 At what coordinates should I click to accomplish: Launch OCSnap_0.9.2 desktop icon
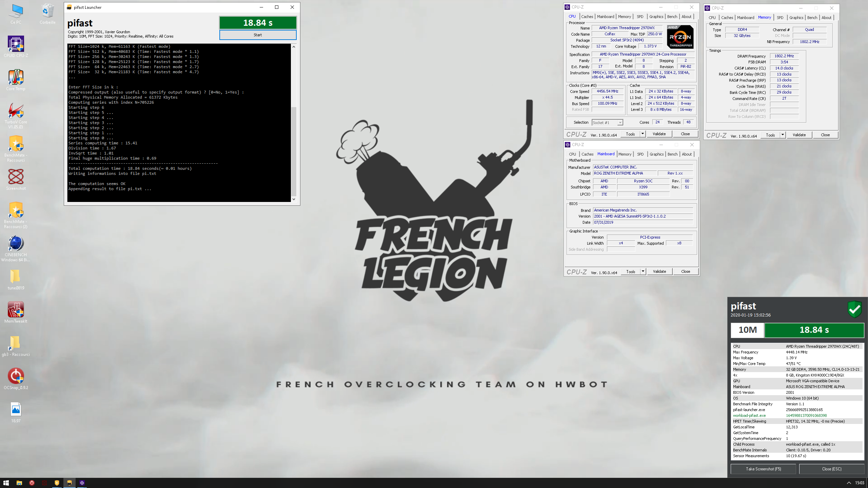(16, 379)
